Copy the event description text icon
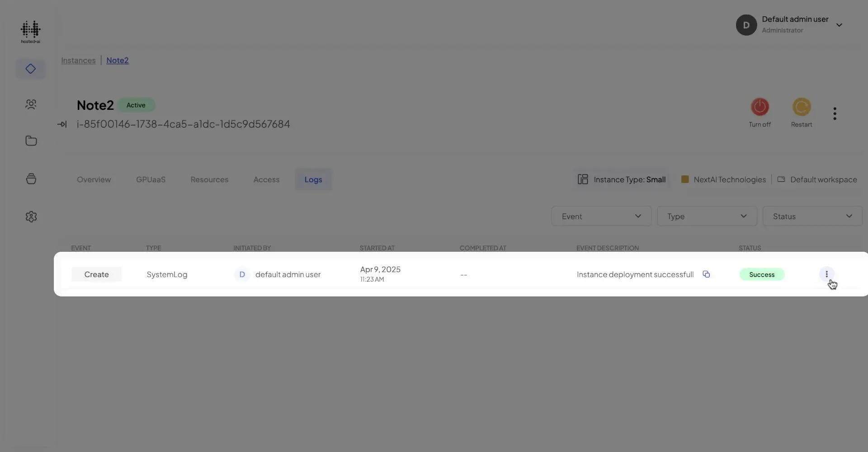Viewport: 868px width, 452px height. pos(706,274)
